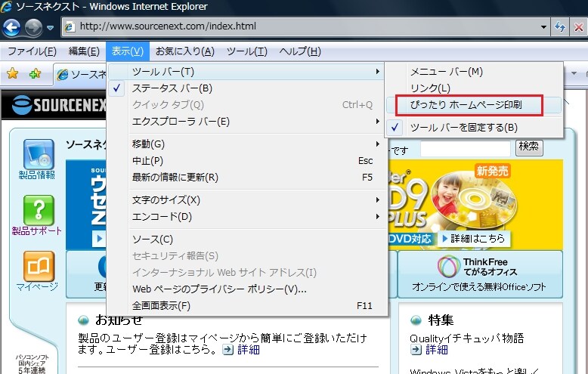Click the browser Back arrow button
The image size is (588, 374).
click(11, 27)
